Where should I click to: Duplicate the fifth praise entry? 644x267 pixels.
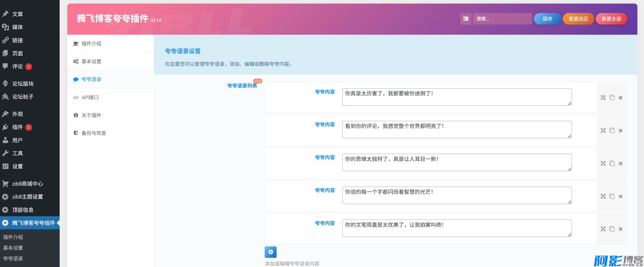[x=612, y=229]
